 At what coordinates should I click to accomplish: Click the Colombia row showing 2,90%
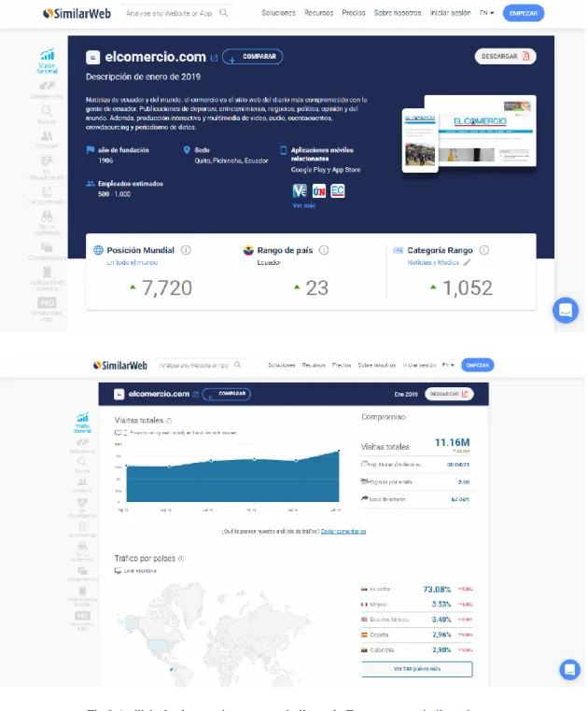416,649
